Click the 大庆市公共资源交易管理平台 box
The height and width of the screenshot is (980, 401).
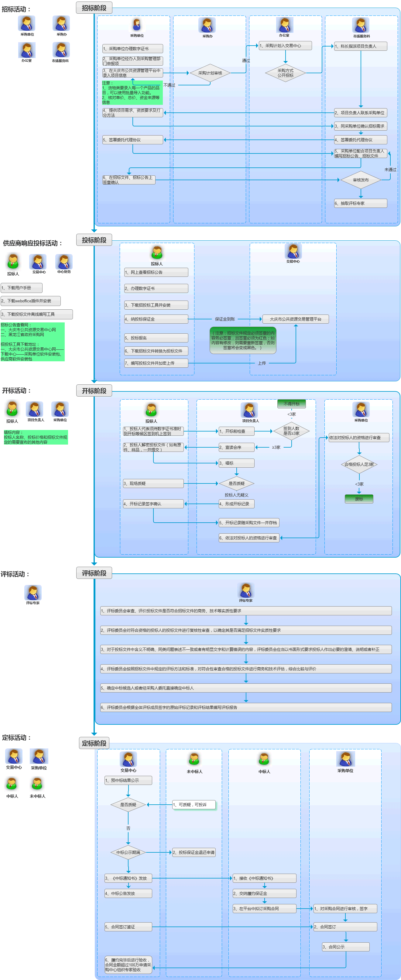tap(295, 319)
